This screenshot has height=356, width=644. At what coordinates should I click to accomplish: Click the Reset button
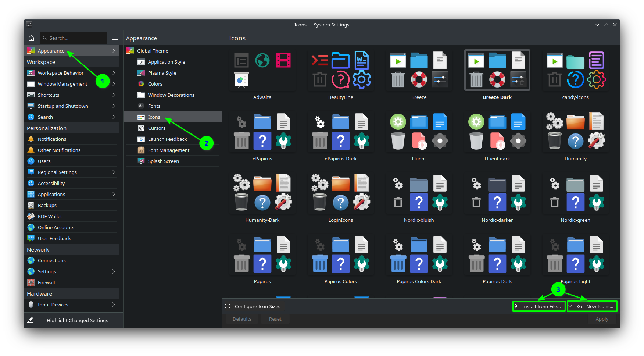click(x=275, y=319)
